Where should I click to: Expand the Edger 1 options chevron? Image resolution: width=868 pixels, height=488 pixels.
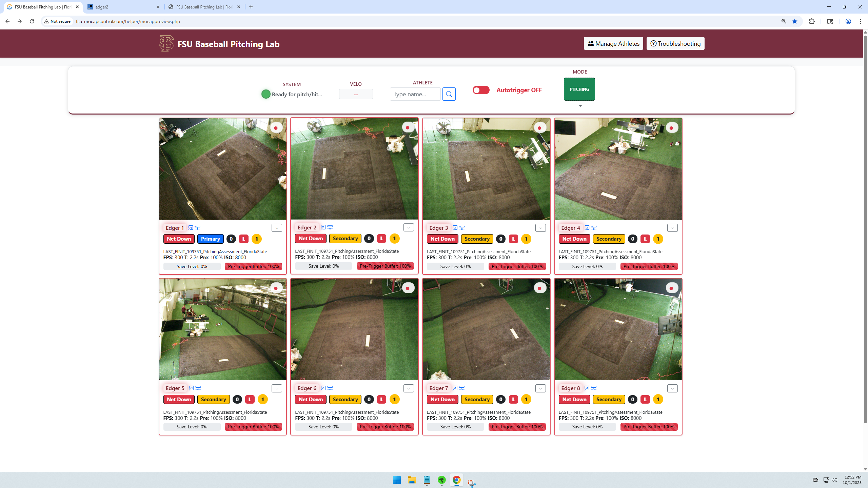pyautogui.click(x=276, y=227)
